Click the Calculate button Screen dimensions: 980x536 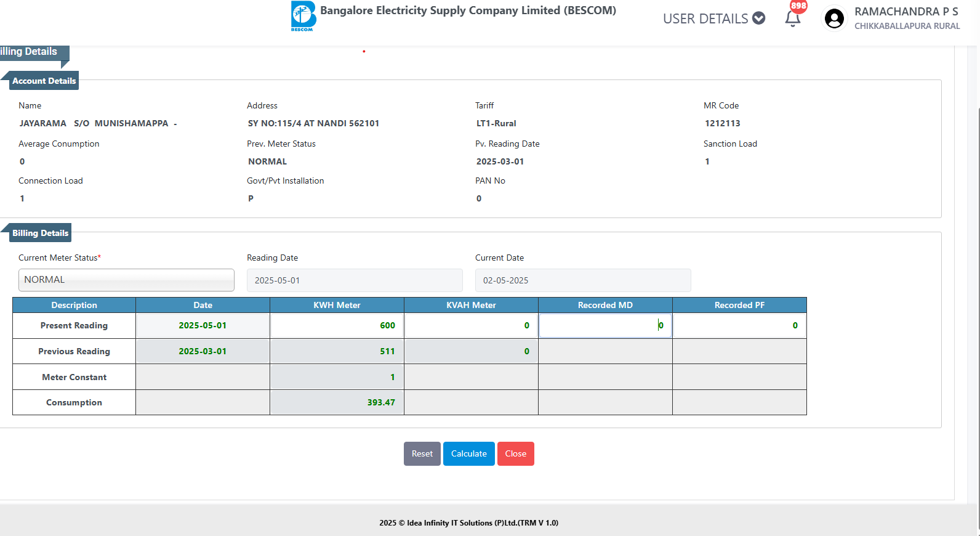469,453
